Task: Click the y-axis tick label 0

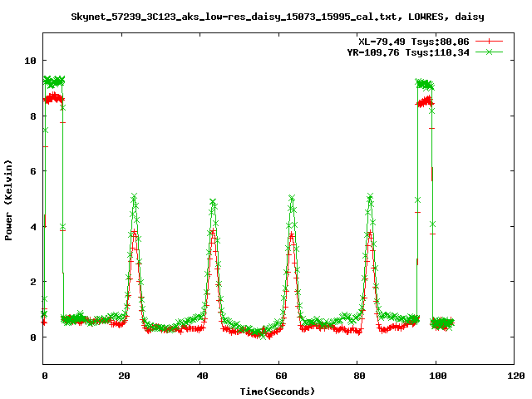Action: click(x=33, y=337)
